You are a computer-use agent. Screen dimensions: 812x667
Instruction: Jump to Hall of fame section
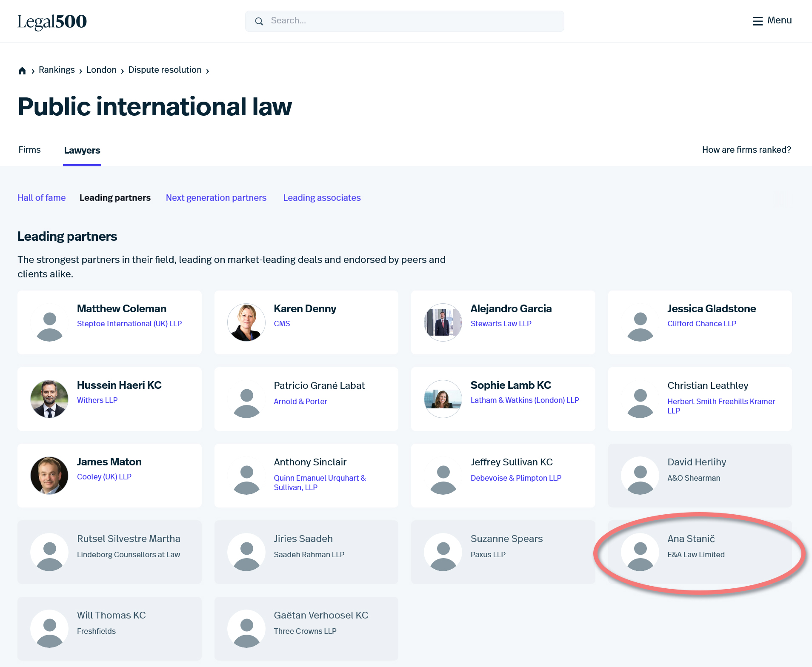pos(42,198)
